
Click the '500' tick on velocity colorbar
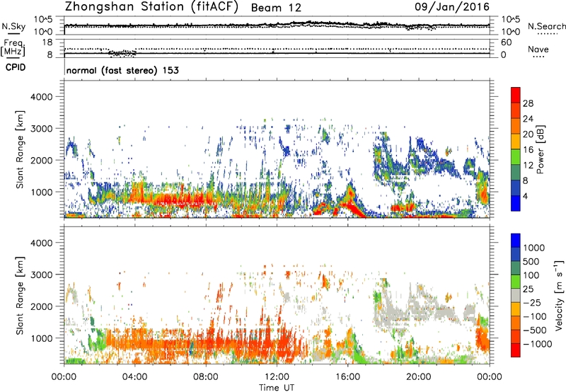[x=531, y=261]
